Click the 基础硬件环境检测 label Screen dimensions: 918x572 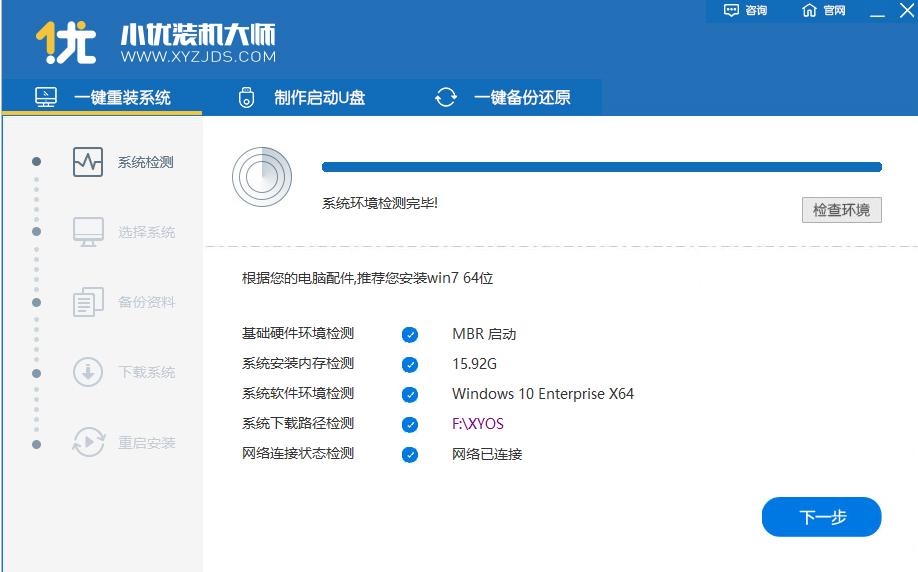tap(298, 334)
